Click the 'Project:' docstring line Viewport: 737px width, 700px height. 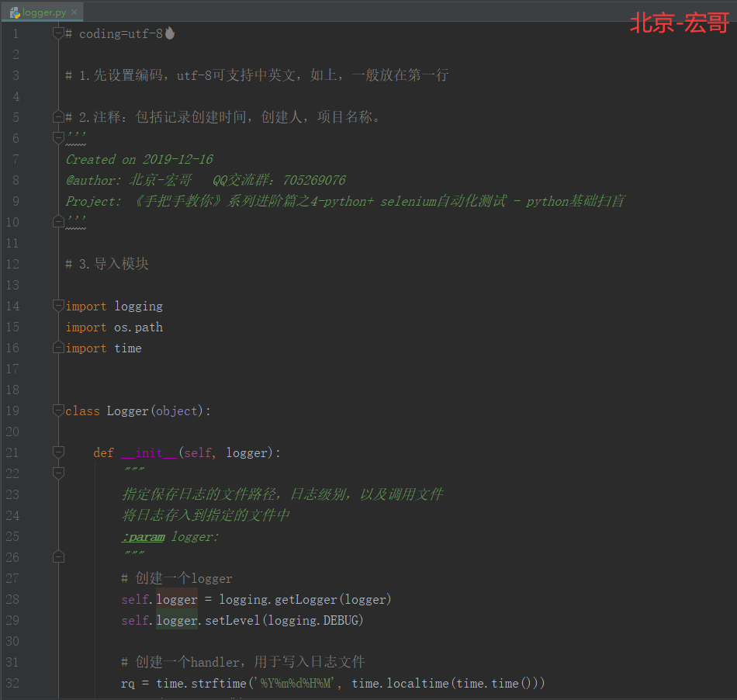(x=345, y=202)
